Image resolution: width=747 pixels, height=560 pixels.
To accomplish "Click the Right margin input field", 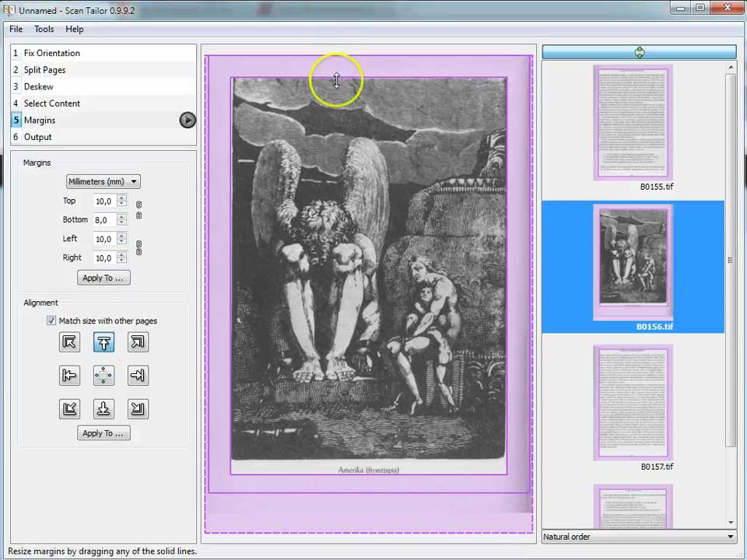I will 105,257.
